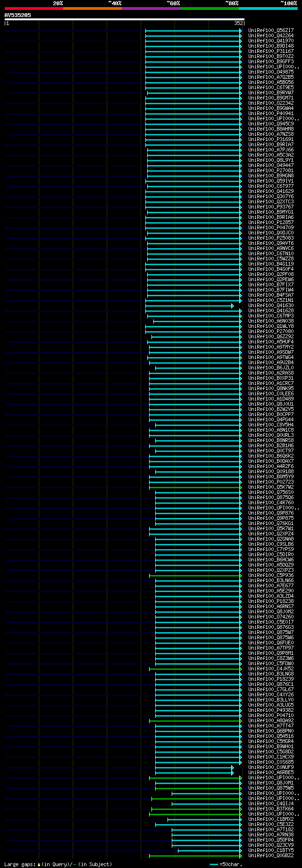
Task: Select the UniRef100_P31691 label
Action: 271,139
